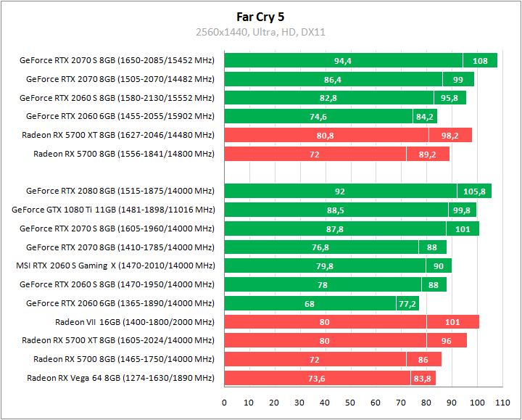Click the 77,2 value on the green bar
Viewport: 522px width, 420px height.
[x=407, y=303]
